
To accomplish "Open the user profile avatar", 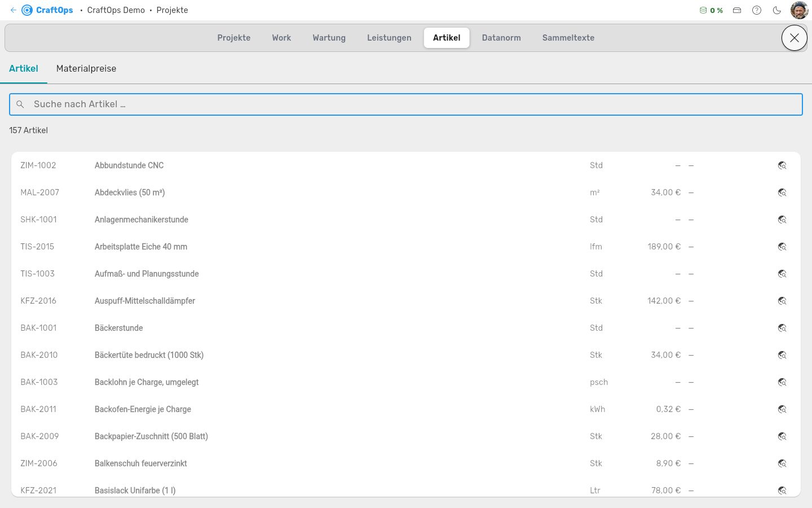I will [800, 10].
